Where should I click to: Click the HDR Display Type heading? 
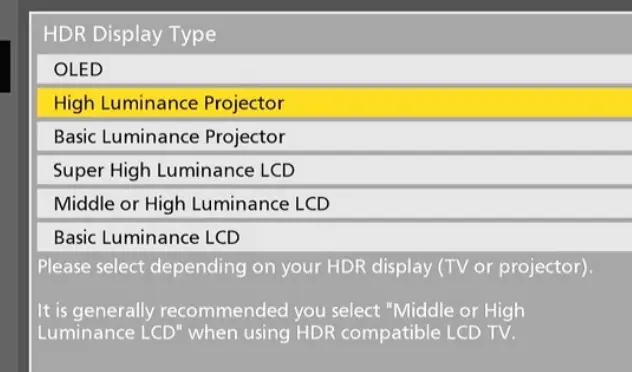(130, 34)
